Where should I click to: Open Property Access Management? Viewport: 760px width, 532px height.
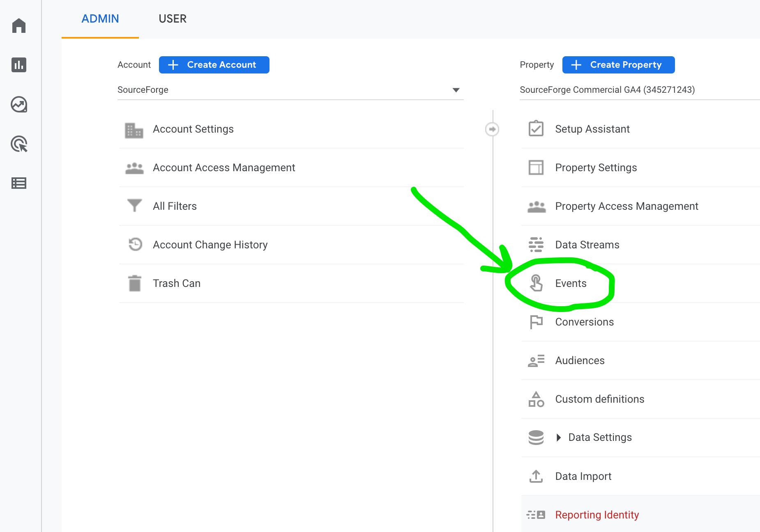pyautogui.click(x=626, y=206)
